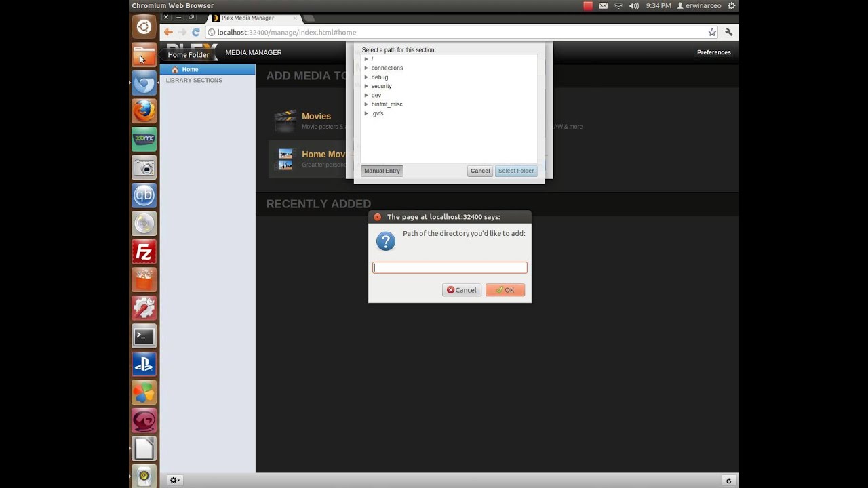Open the Wi-Fi network indicator

[618, 5]
